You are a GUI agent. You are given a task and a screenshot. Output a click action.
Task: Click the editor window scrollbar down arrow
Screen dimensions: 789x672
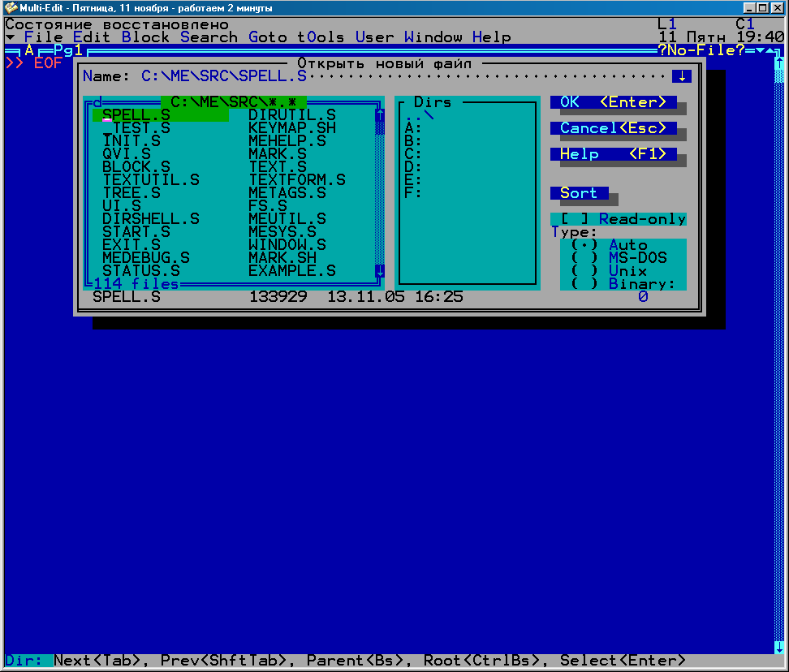pos(779,647)
